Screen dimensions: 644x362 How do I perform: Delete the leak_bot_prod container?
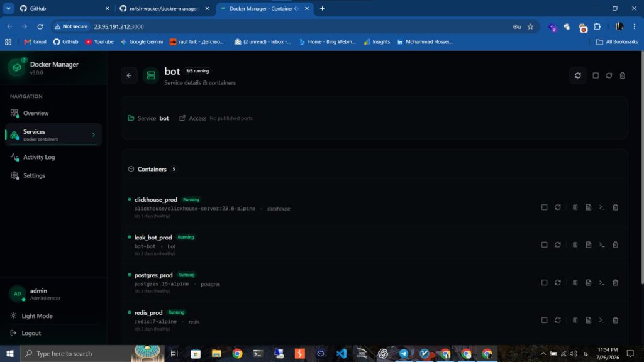click(615, 245)
